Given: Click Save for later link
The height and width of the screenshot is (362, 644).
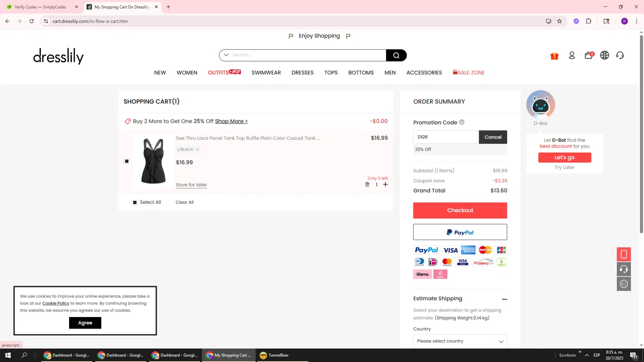Looking at the screenshot, I should coord(191,185).
